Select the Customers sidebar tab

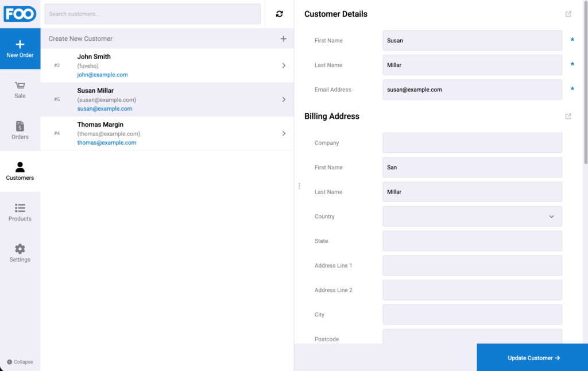(20, 172)
